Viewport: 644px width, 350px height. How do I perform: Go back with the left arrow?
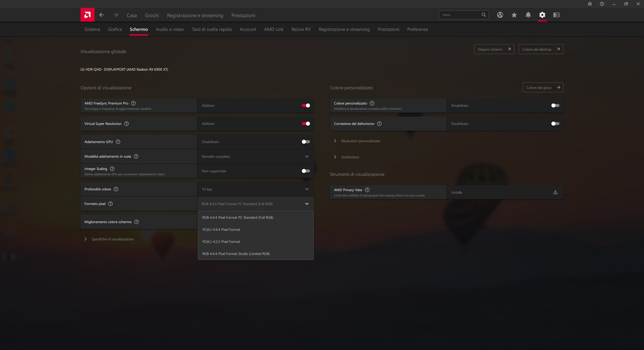(x=102, y=15)
